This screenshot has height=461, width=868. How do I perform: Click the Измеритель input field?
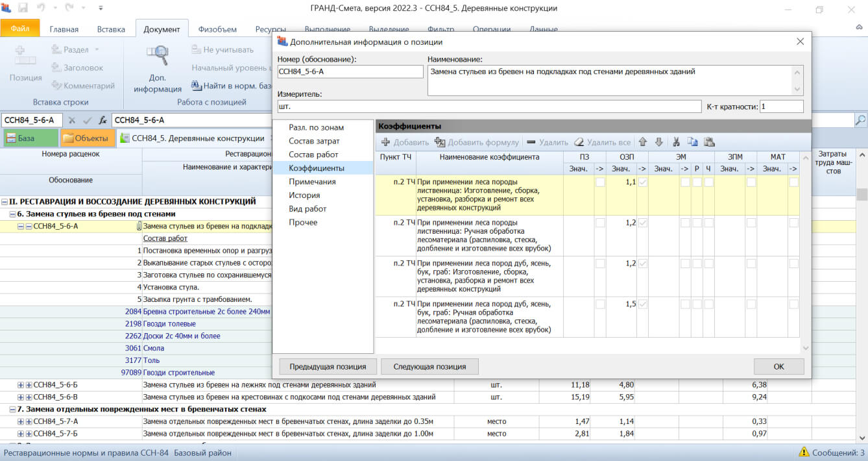tap(489, 106)
